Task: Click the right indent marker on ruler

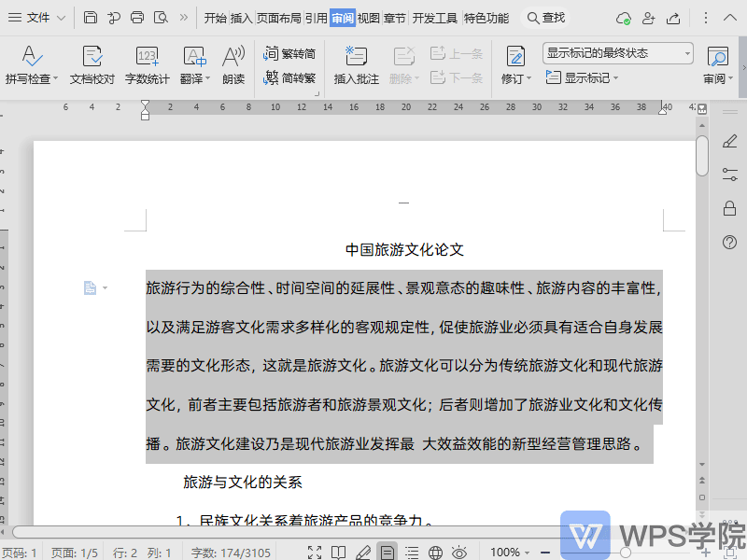Action: [662, 109]
